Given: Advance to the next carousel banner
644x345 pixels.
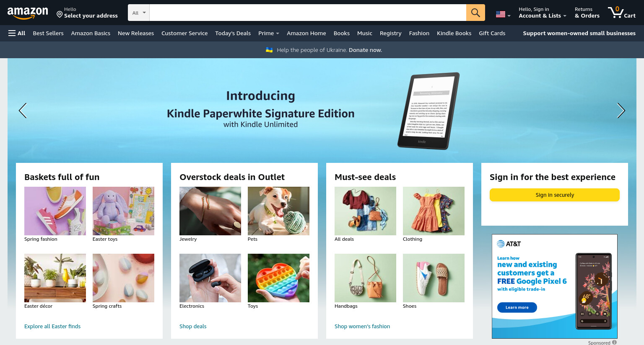Looking at the screenshot, I should [621, 111].
